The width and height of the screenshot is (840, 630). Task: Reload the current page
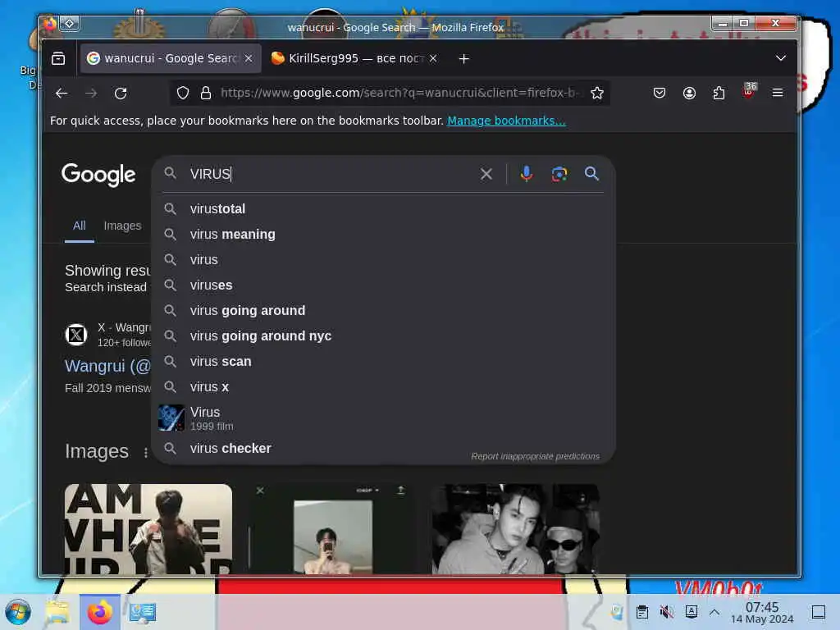tap(121, 94)
